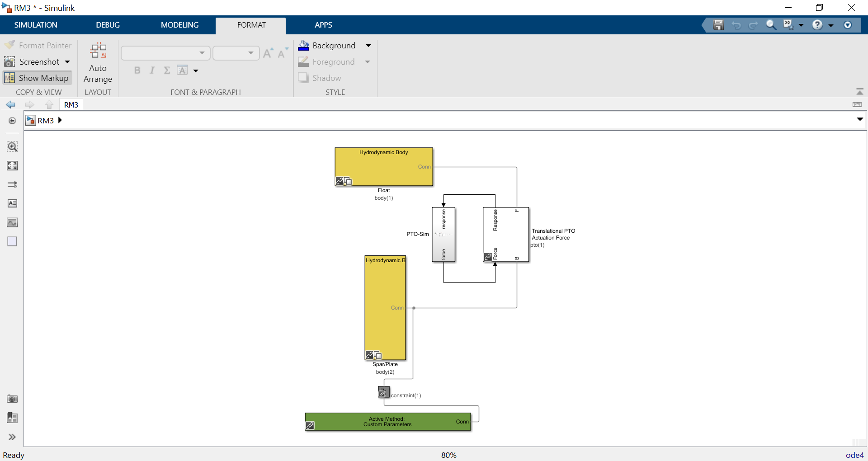Activate Format Painter
The image size is (868, 461).
coord(38,45)
